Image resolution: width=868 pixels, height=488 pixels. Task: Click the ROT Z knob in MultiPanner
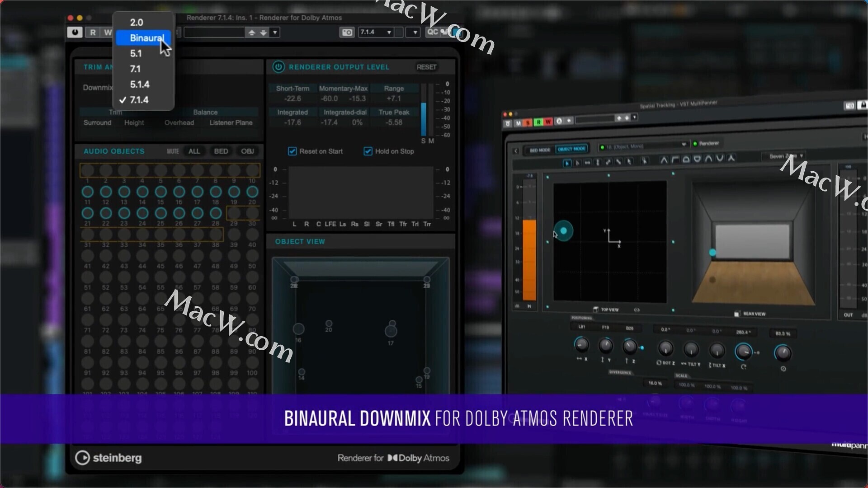tap(665, 348)
